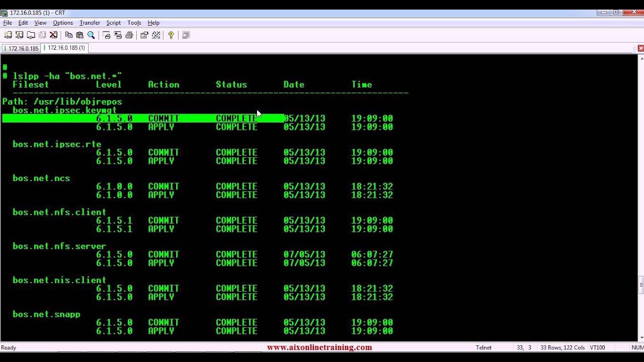This screenshot has width=644, height=362.
Task: Switch to the 172.16.0.185 session tab
Action: 21,48
